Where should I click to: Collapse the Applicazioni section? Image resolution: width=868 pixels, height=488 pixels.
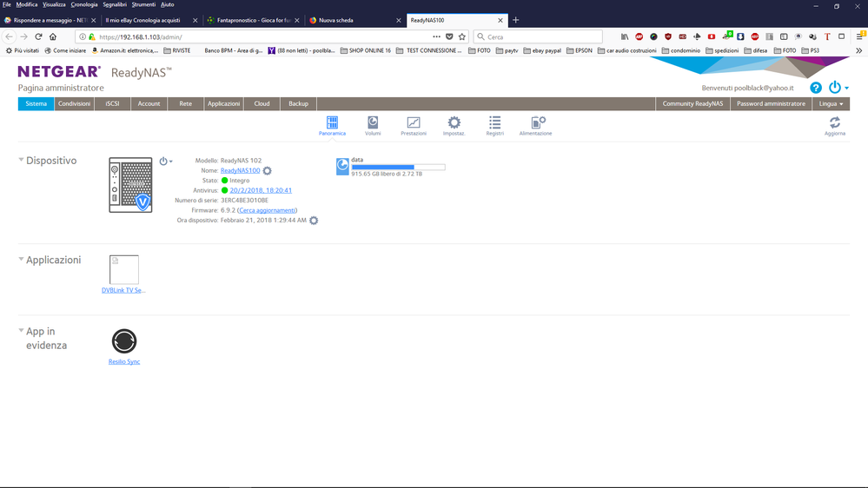pyautogui.click(x=21, y=259)
